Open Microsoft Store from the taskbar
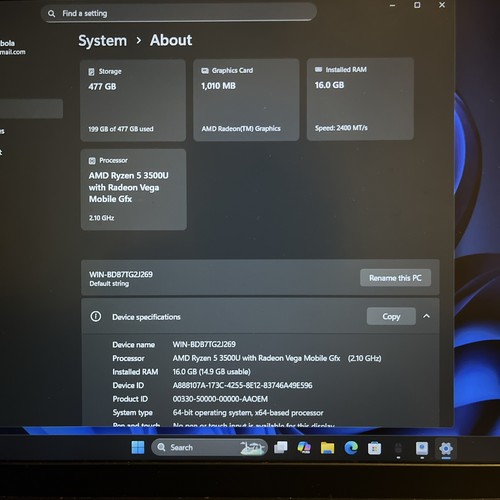Viewport: 500px width, 500px height. (374, 448)
